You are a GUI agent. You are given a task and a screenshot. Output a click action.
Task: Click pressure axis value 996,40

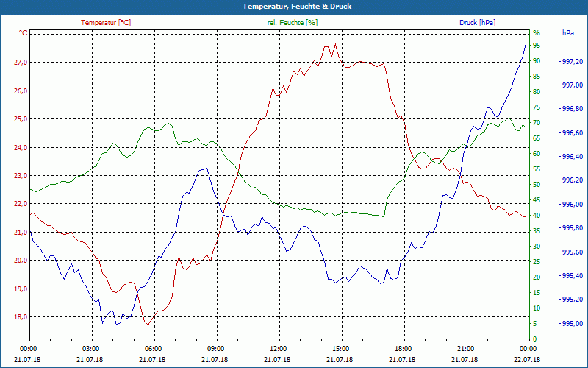[x=573, y=157]
